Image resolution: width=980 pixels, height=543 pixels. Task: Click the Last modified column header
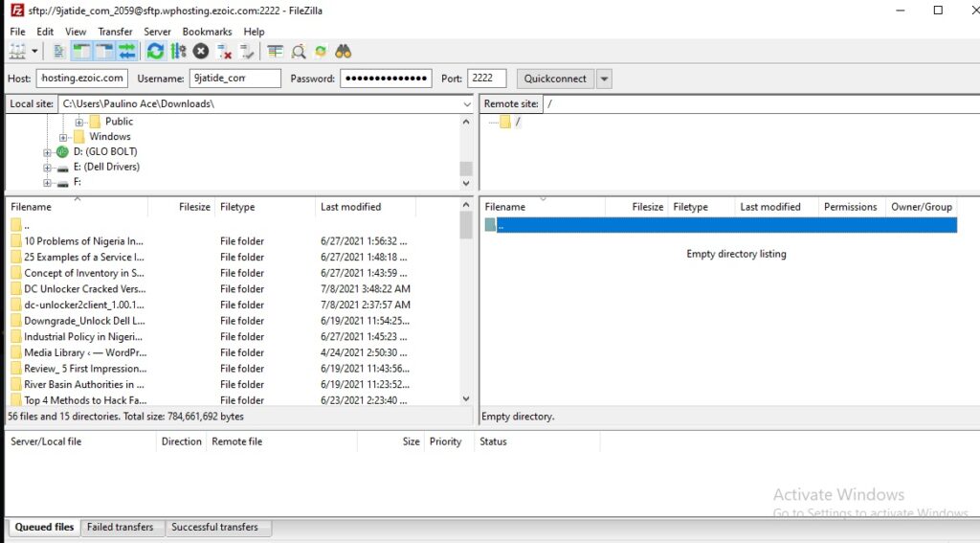[x=350, y=207]
